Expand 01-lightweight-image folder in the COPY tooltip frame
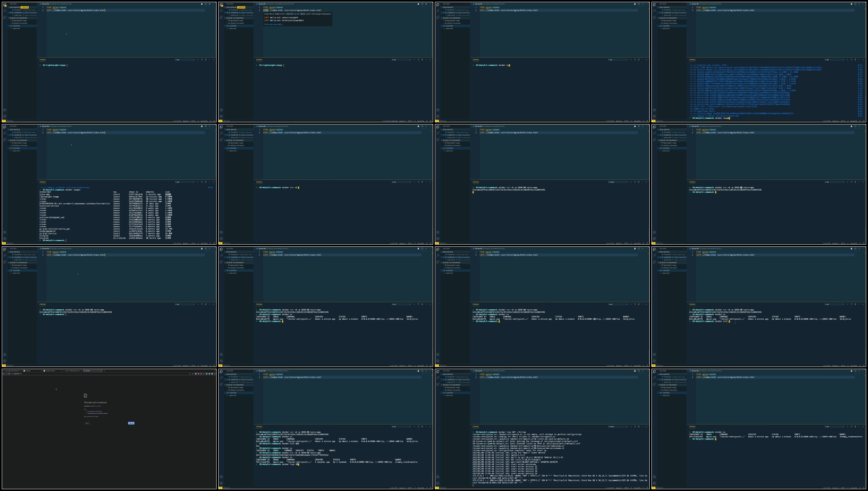The image size is (868, 491). click(x=236, y=21)
